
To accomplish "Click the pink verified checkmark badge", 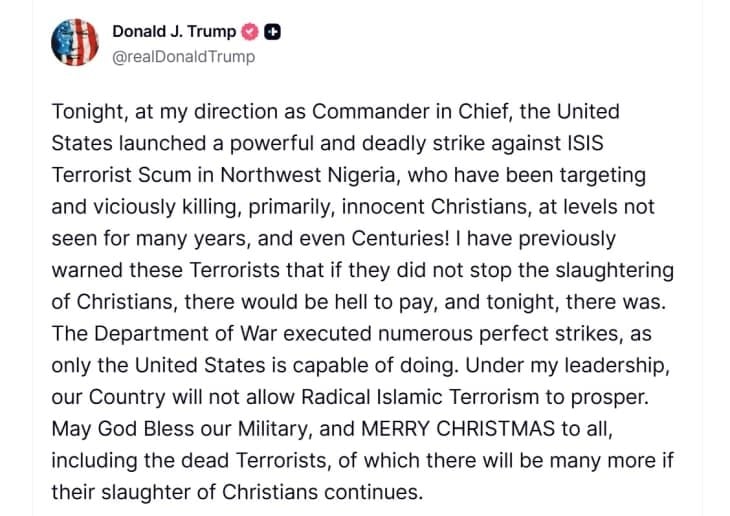I will [x=251, y=32].
